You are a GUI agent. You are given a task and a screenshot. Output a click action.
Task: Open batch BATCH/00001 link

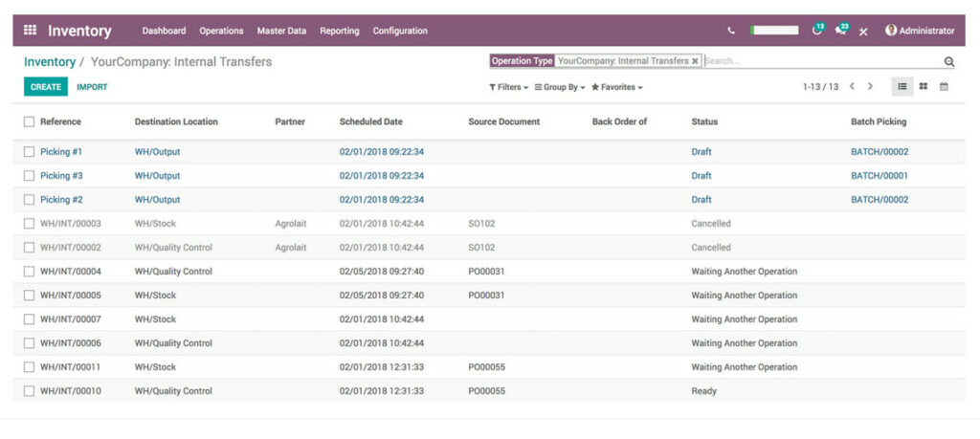pyautogui.click(x=880, y=175)
